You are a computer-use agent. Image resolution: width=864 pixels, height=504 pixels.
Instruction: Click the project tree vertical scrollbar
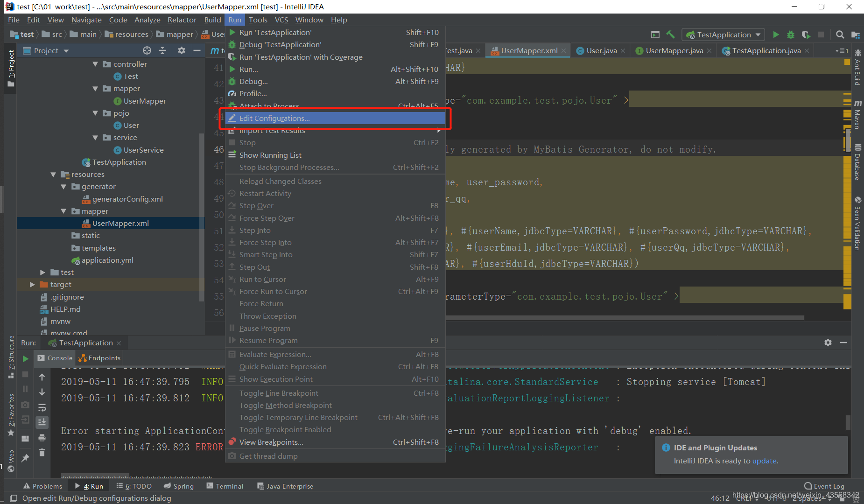pos(202,217)
